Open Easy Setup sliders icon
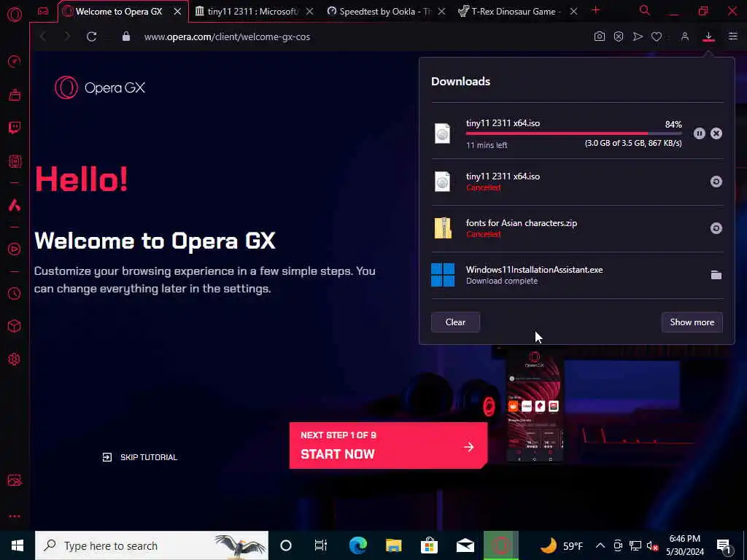 pyautogui.click(x=732, y=36)
